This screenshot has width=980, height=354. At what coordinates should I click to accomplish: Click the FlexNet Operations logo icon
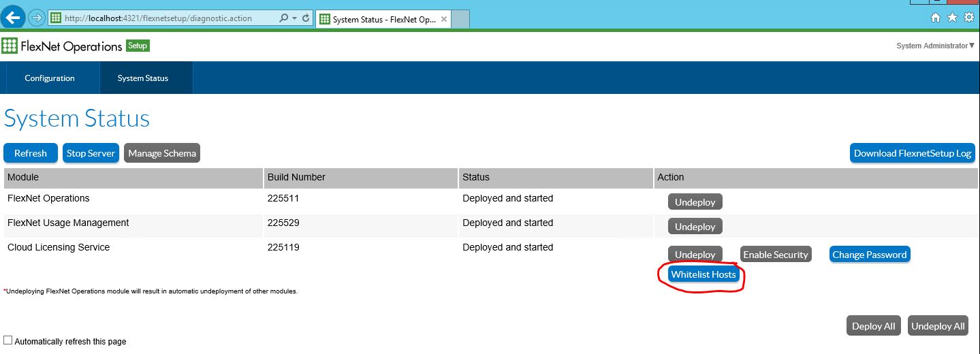10,46
